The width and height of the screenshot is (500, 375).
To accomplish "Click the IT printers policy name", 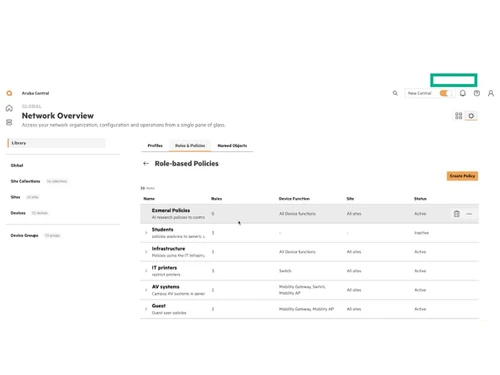I will coord(164,268).
